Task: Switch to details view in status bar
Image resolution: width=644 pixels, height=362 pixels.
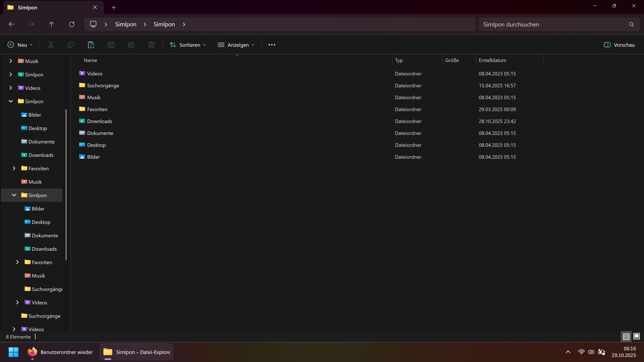Action: pos(626,337)
